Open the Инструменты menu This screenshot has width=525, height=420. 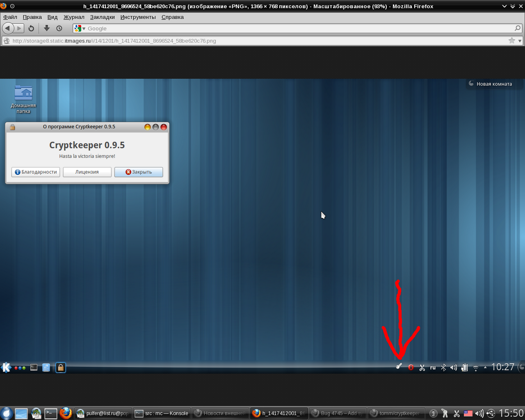coord(138,17)
